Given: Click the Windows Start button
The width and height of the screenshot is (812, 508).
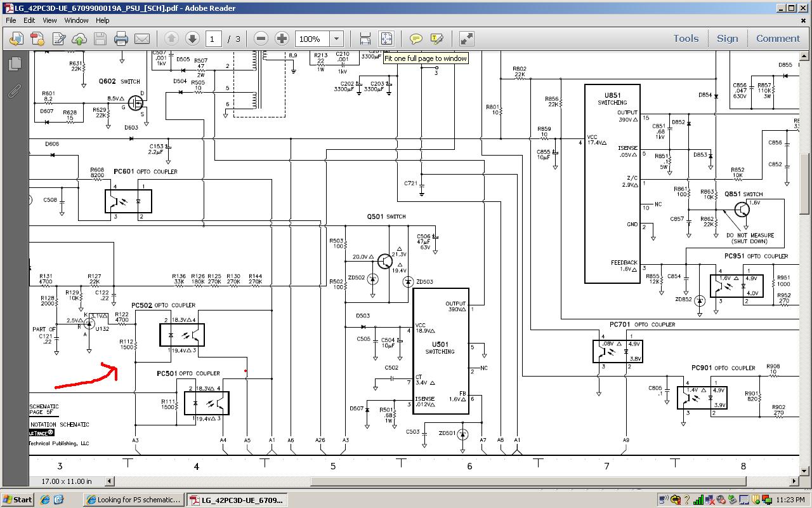Looking at the screenshot, I should point(17,500).
